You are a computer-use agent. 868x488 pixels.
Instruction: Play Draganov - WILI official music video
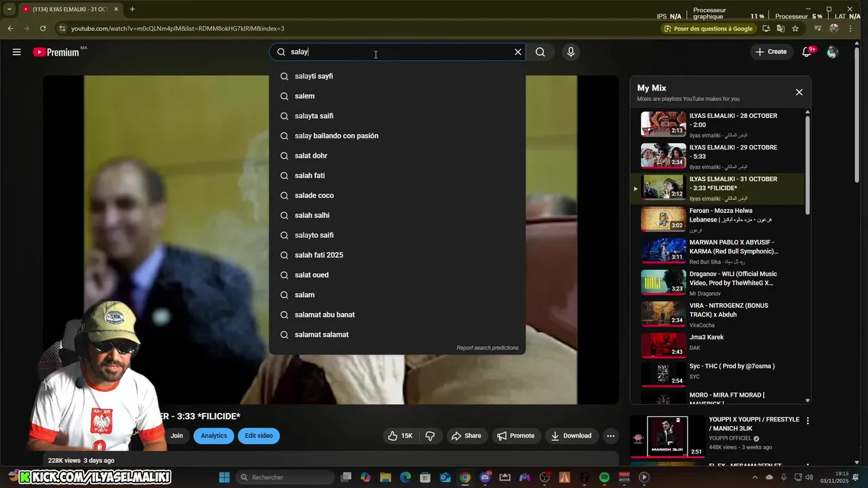point(718,283)
